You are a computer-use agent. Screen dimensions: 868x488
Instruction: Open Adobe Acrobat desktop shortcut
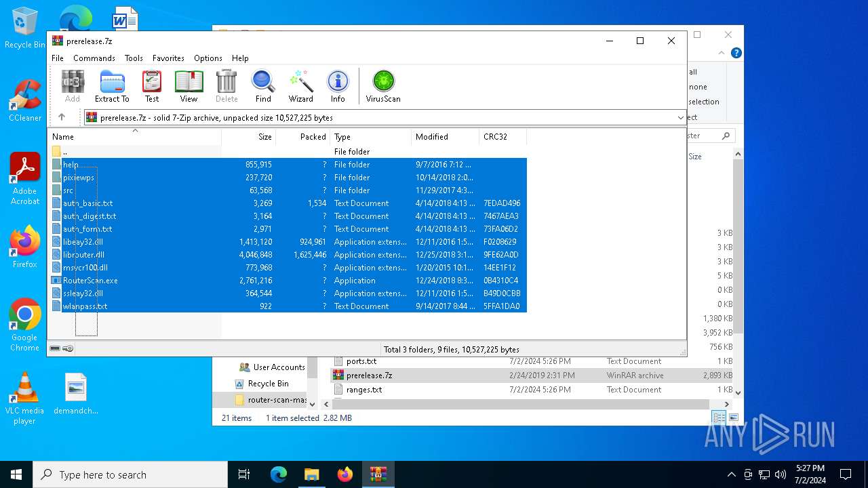pos(25,179)
